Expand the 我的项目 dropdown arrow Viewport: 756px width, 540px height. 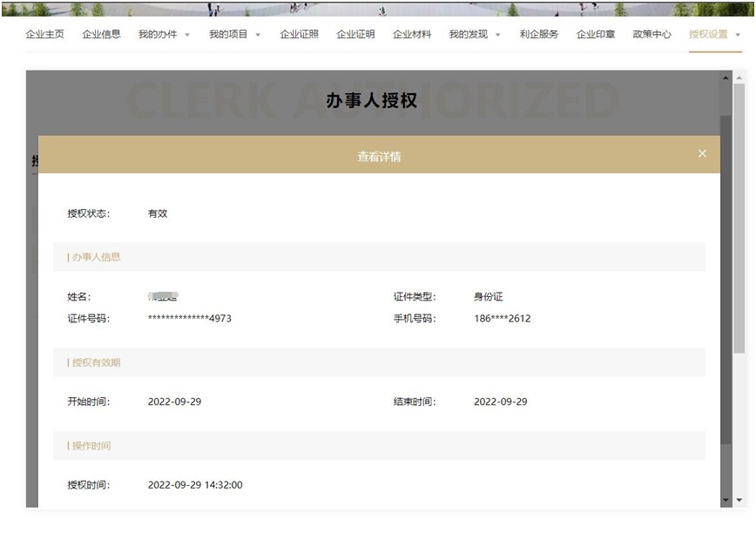tap(258, 36)
